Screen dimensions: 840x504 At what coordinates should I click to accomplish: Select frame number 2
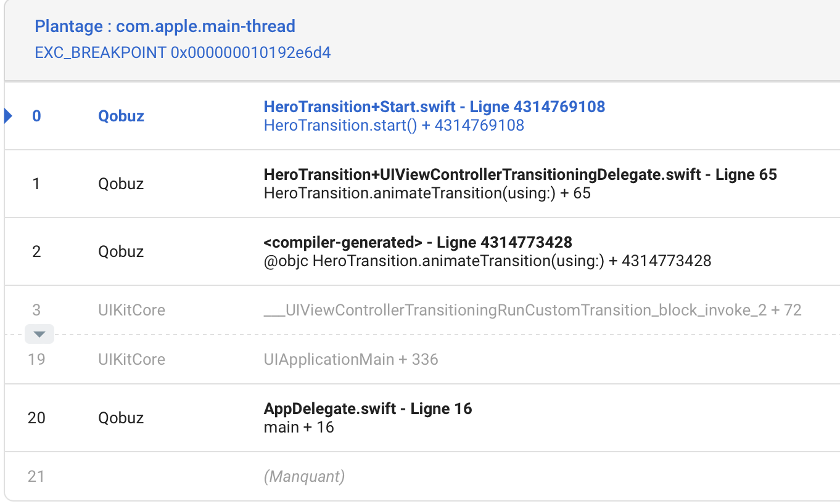(x=36, y=251)
